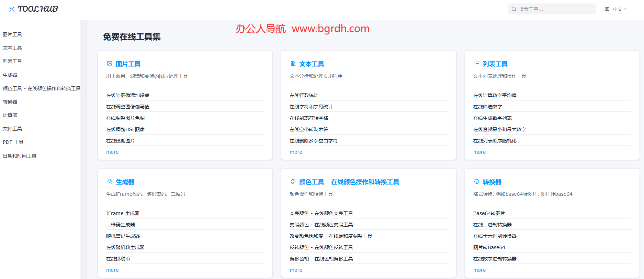Click the TOOLHUB logo icon

point(12,9)
